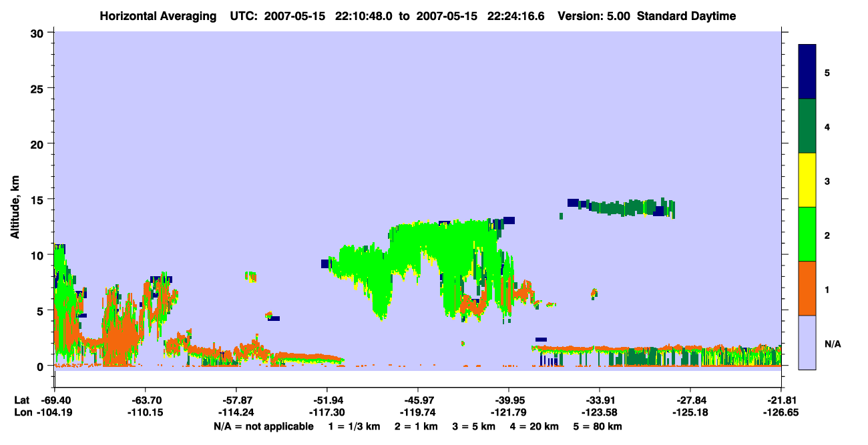
Task: Click latitude value -63.70
Action: click(146, 400)
